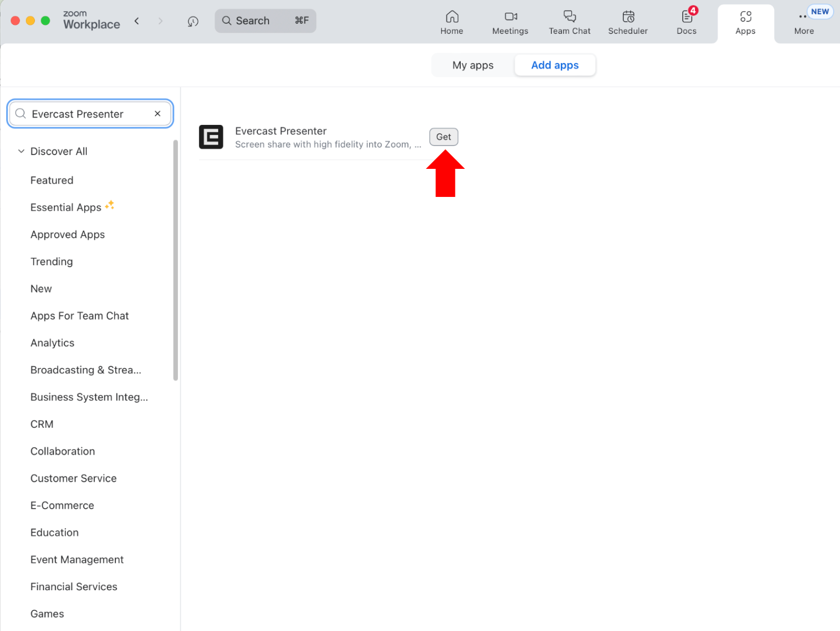The image size is (840, 631).
Task: Get the Evercast Presenter app
Action: coord(443,137)
